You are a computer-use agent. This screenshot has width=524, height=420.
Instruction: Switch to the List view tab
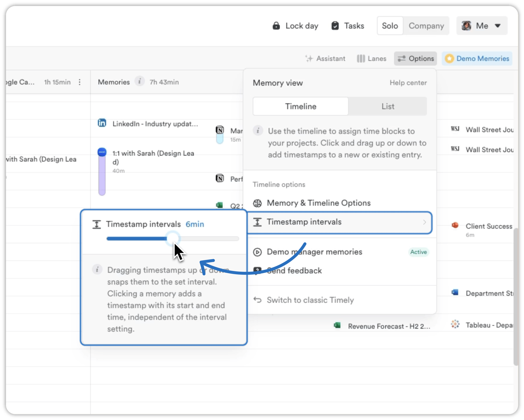pyautogui.click(x=388, y=106)
